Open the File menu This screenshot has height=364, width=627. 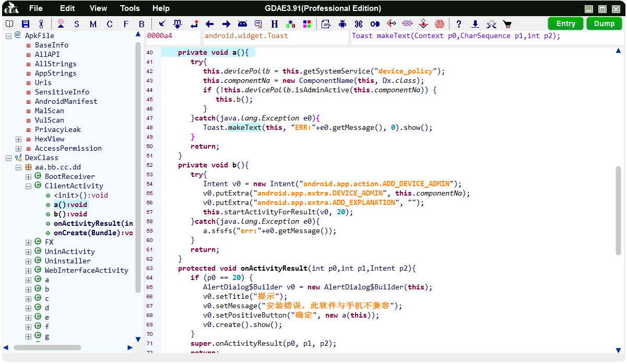click(36, 8)
